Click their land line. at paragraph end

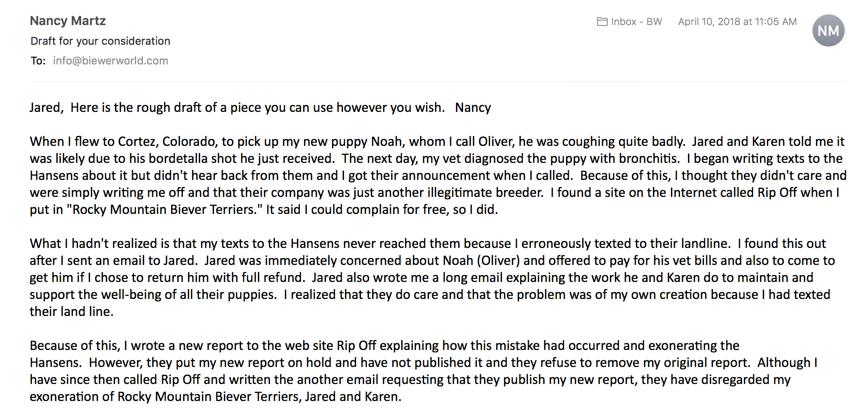[x=72, y=311]
